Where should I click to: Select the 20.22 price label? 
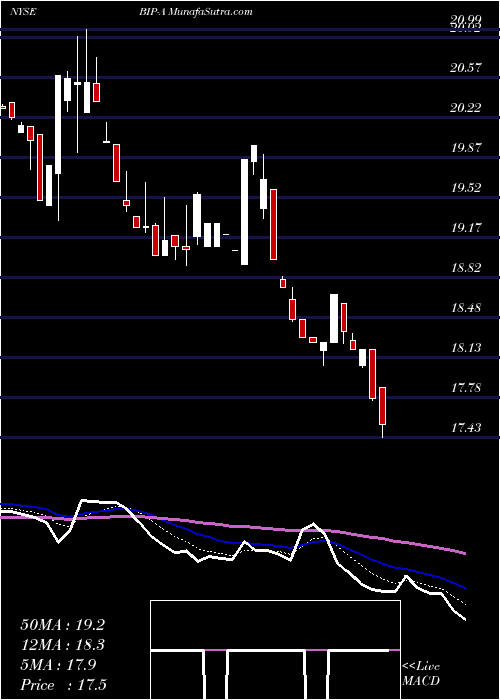[466, 108]
